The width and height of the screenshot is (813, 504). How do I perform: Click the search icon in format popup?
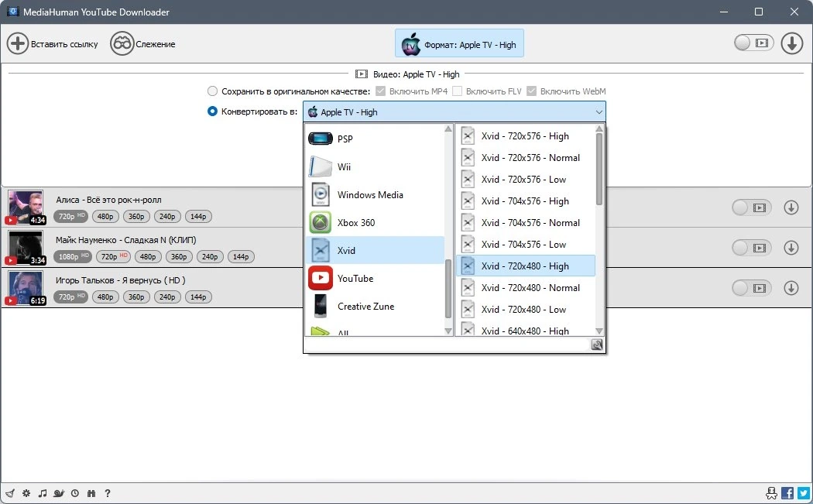[597, 345]
